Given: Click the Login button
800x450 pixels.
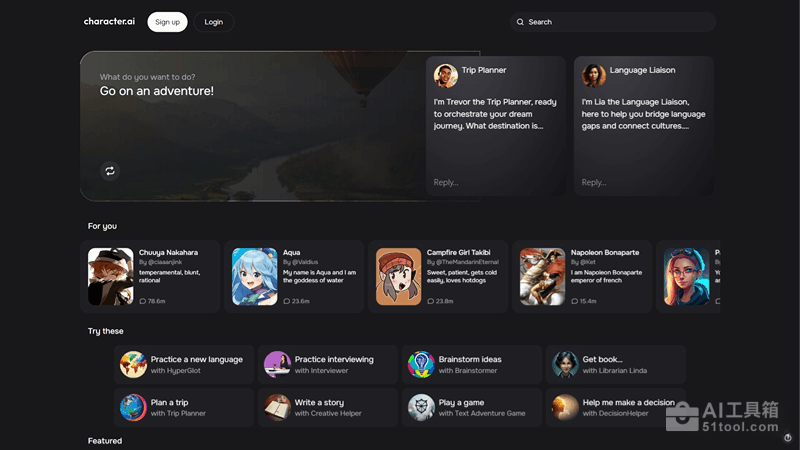Looking at the screenshot, I should 214,22.
